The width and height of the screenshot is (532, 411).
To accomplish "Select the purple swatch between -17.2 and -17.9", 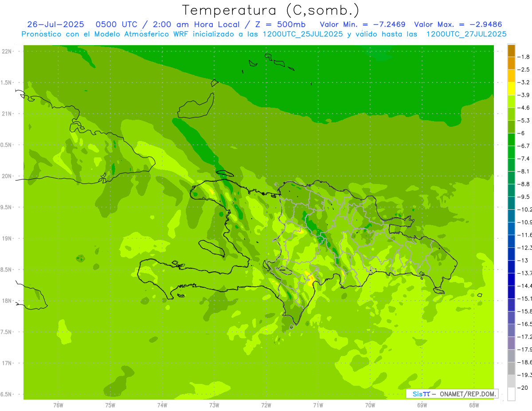I will pos(511,343).
